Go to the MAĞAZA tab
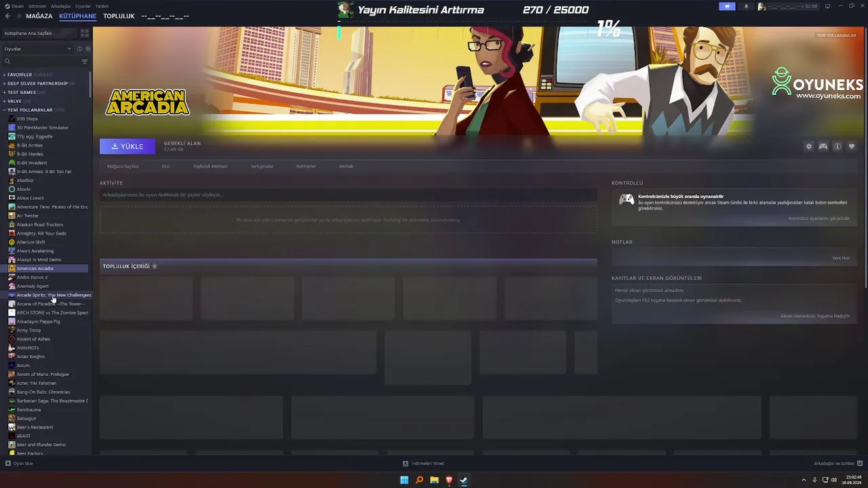868x488 pixels. 39,16
